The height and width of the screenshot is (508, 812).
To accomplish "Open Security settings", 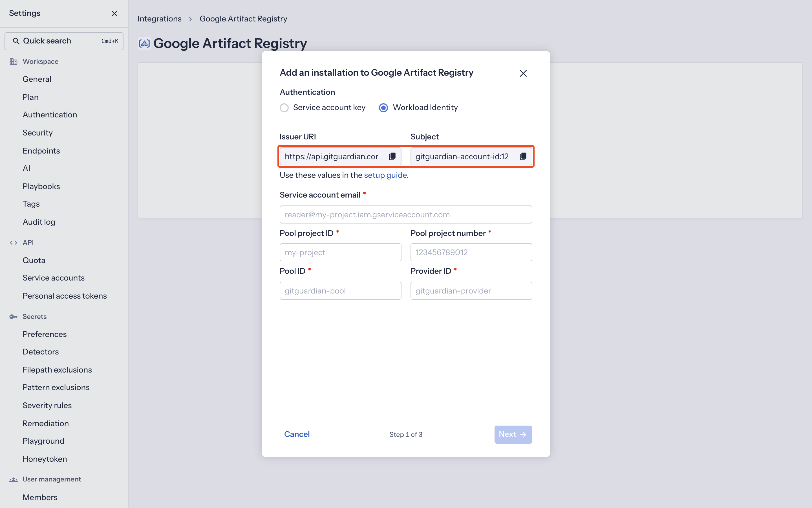I will pyautogui.click(x=37, y=133).
